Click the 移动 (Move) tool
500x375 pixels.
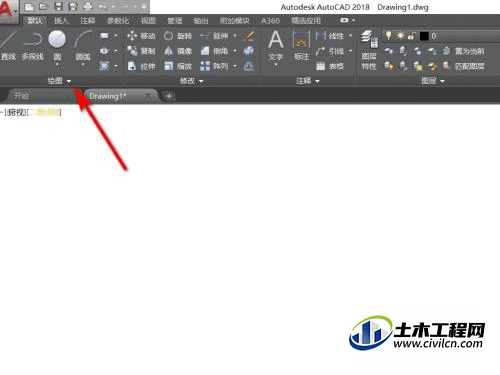(141, 36)
